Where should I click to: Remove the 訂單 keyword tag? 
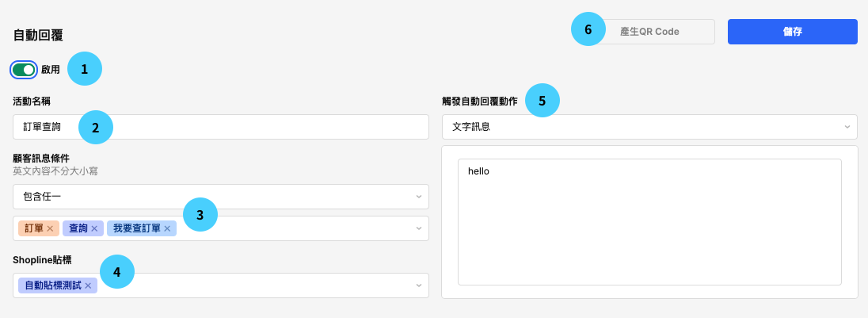[x=50, y=228]
